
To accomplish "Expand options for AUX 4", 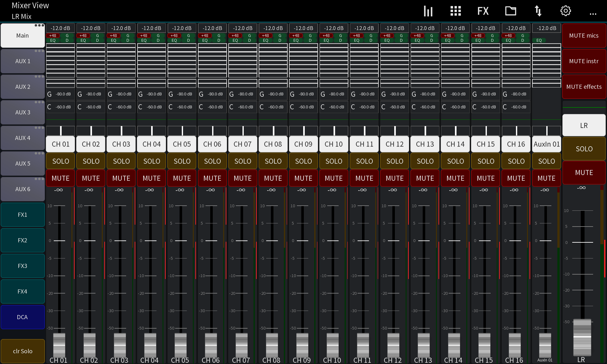I will click(x=40, y=128).
